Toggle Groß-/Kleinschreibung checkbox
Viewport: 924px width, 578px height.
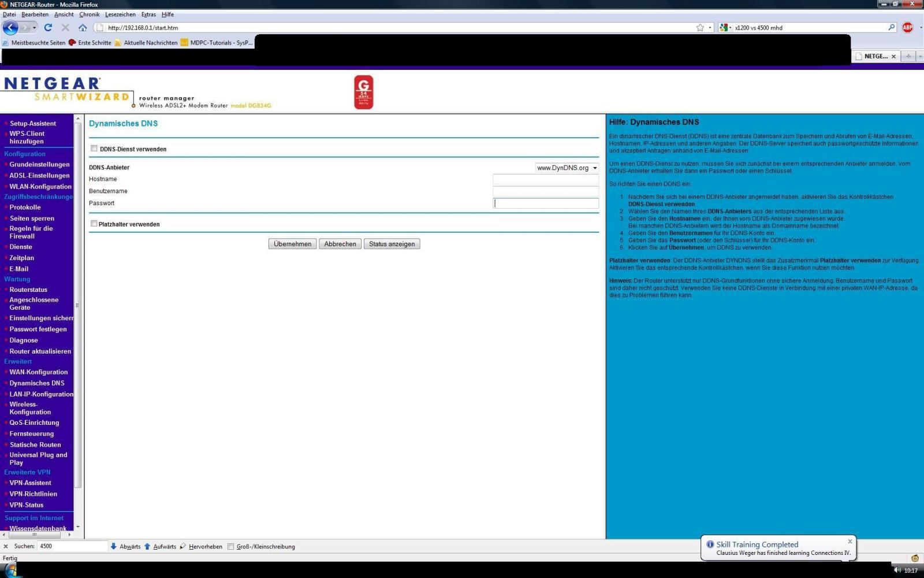coord(231,546)
